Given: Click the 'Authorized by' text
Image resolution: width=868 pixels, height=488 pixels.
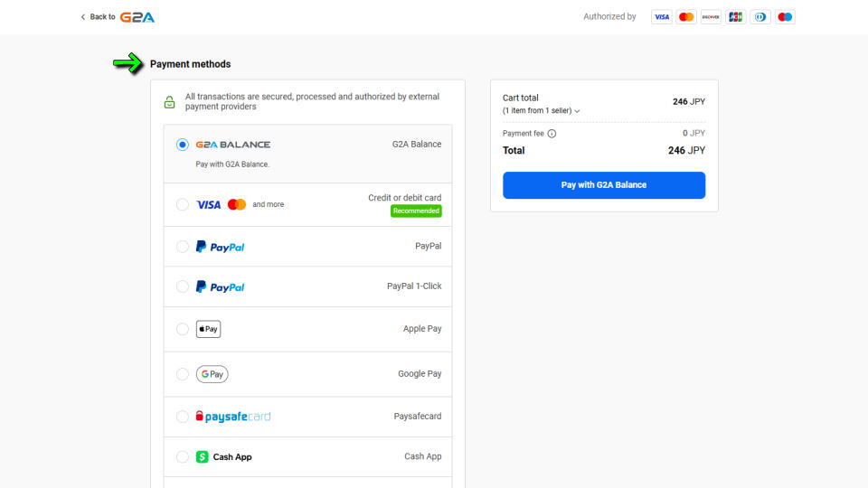Looking at the screenshot, I should (609, 16).
